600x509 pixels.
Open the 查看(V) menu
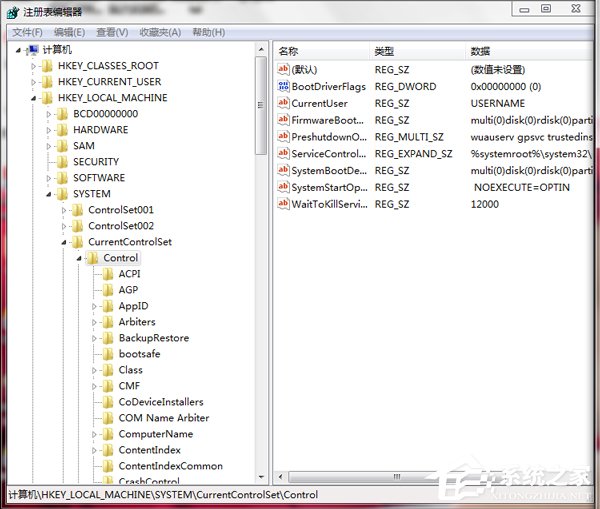click(112, 33)
